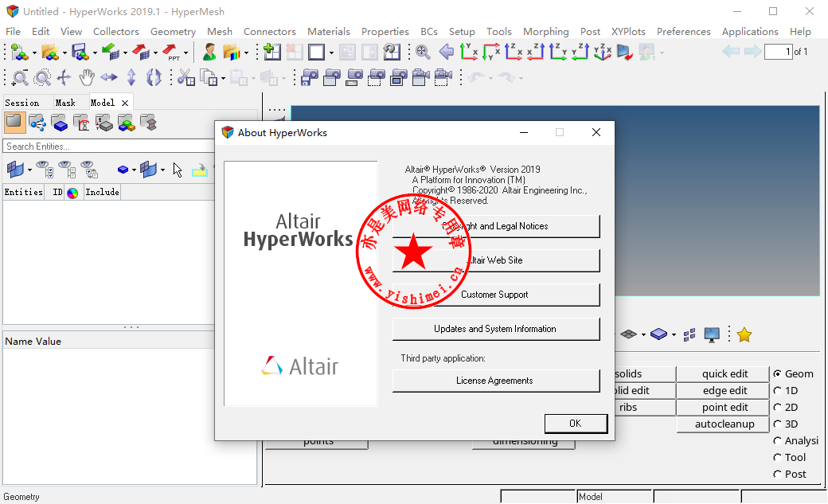Select the Geom radio button
The image size is (828, 504).
777,374
